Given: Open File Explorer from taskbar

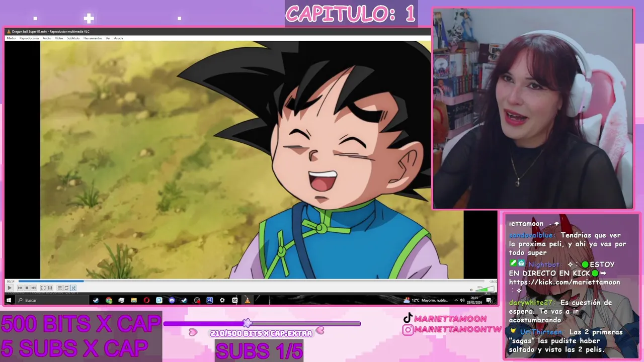Looking at the screenshot, I should point(134,300).
